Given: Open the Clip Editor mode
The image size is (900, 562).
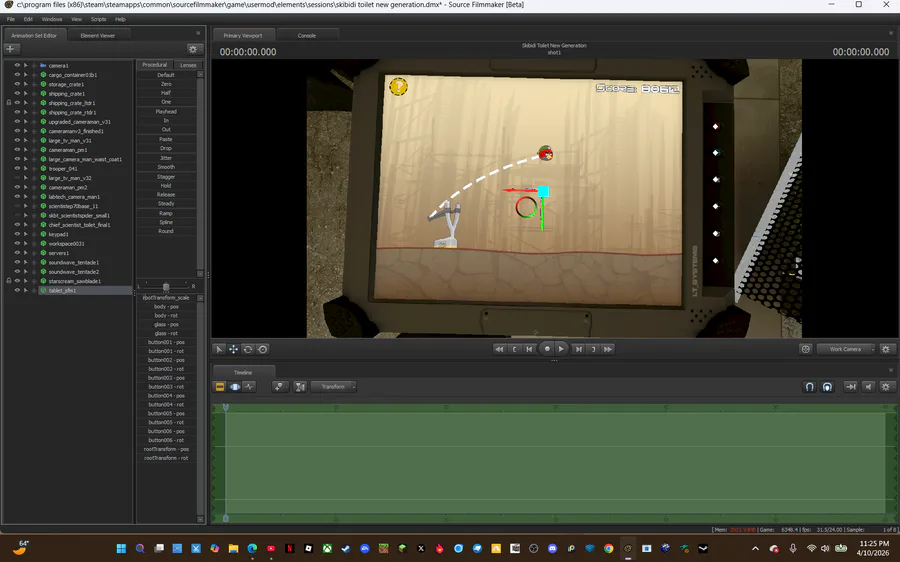Looking at the screenshot, I should click(x=220, y=387).
